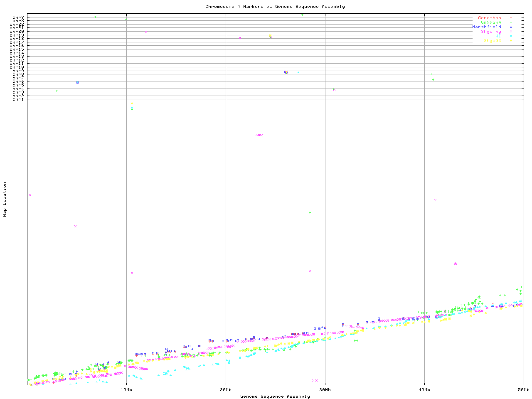Click the Genome Sequence Assembly x-axis label

(x=275, y=396)
